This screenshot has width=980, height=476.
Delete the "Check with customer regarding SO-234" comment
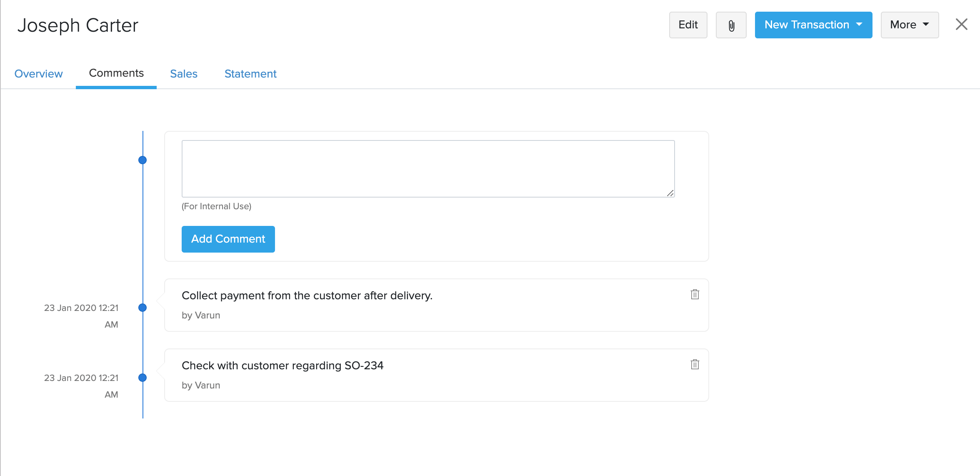694,364
